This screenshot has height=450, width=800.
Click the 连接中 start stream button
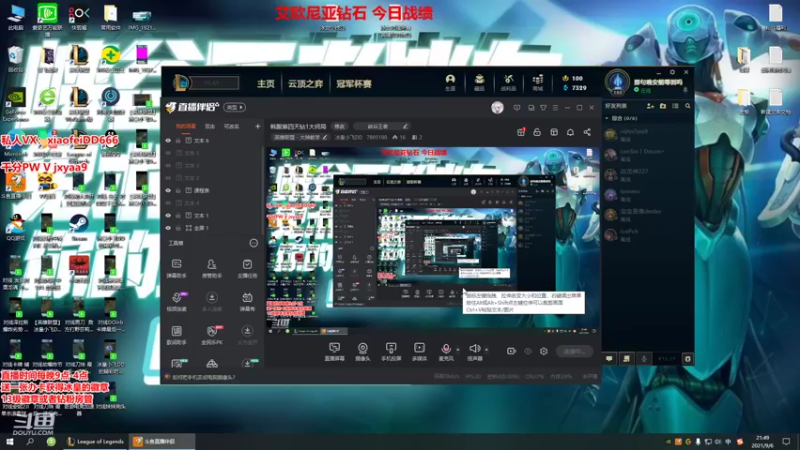click(574, 351)
